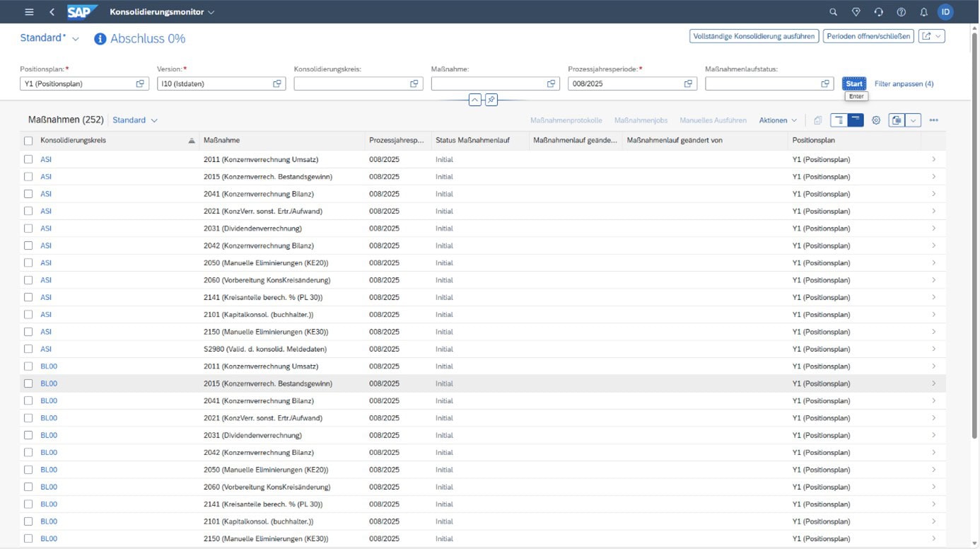Open the help question mark icon
The width and height of the screenshot is (980, 549).
(901, 12)
